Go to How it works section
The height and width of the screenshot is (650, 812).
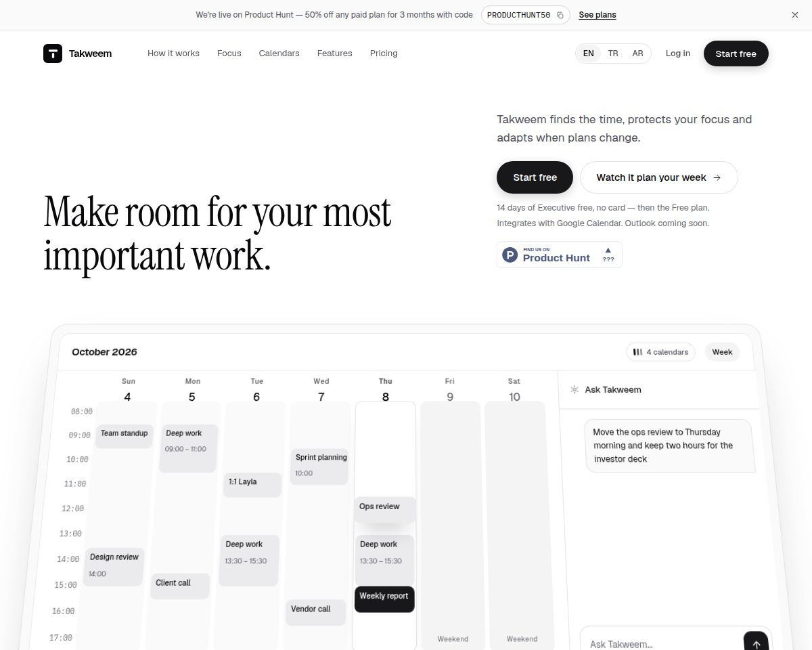click(173, 53)
